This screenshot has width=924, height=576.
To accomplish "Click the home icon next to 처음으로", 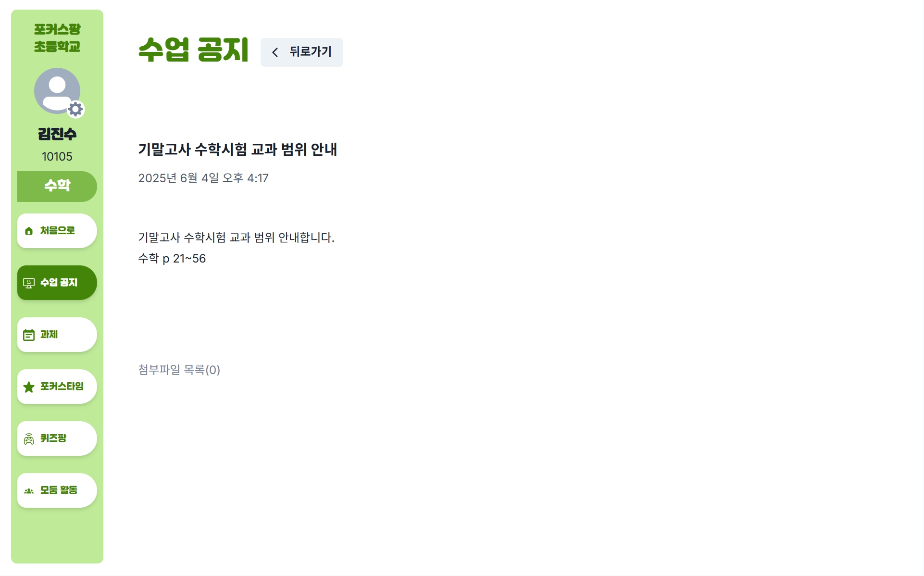I will (x=29, y=231).
